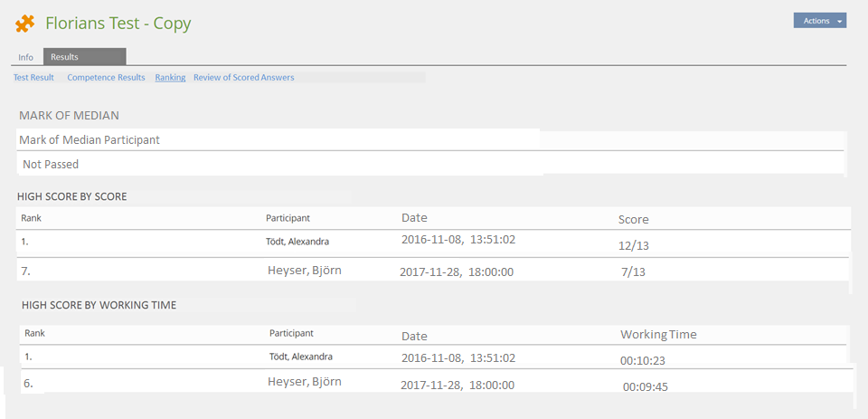This screenshot has height=419, width=868.
Task: Open the Test Result sub-tab
Action: (33, 78)
